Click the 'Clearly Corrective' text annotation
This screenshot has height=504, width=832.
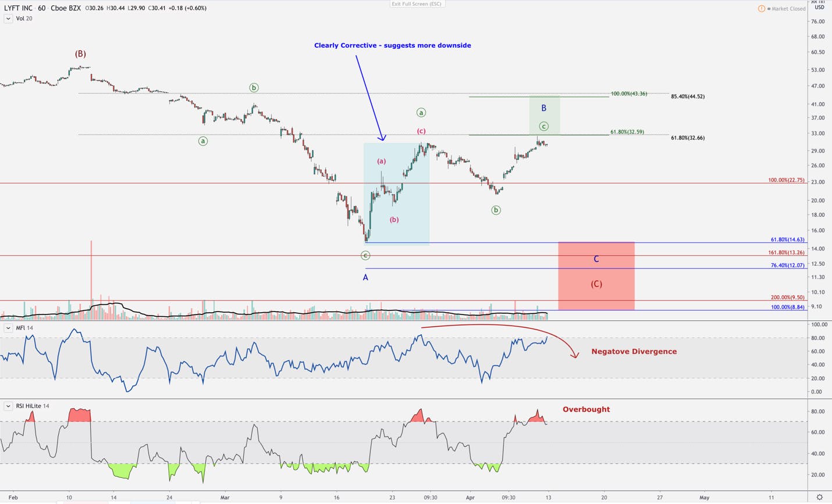click(x=393, y=45)
